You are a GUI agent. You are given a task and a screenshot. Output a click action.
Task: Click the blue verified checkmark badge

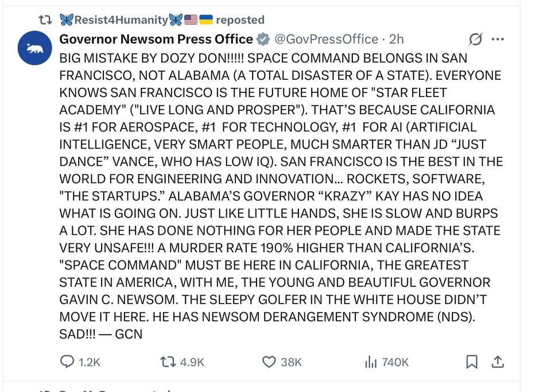[x=263, y=39]
